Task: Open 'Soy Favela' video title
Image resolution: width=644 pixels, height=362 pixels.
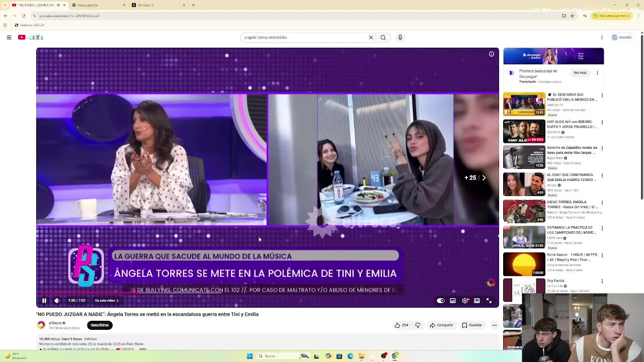Action: pos(555,281)
